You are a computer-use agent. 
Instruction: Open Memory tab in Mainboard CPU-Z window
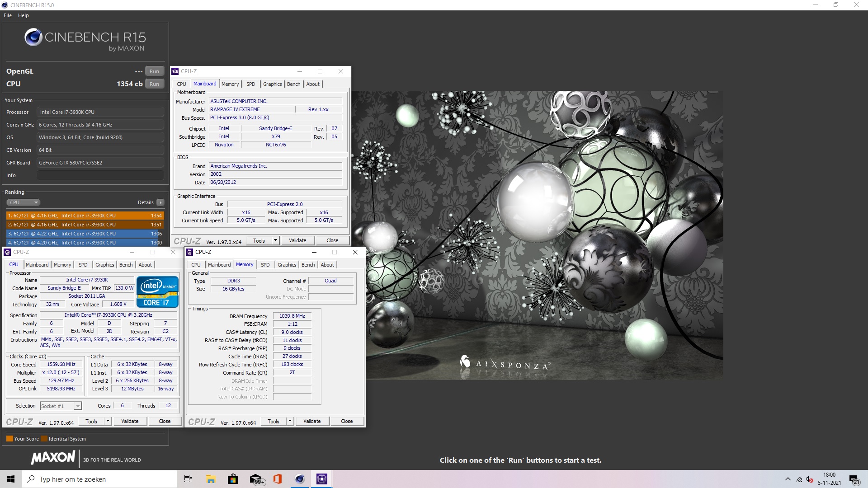230,84
